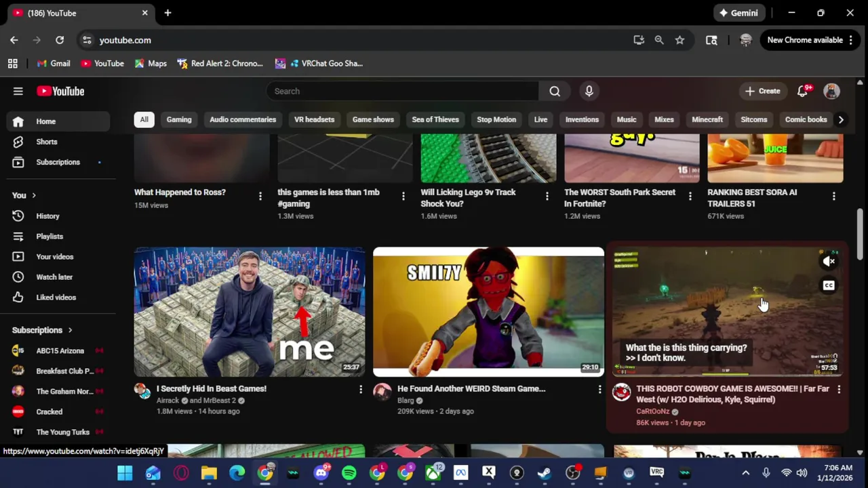Open options for I Secretly Hid video
The width and height of the screenshot is (868, 488).
point(361,389)
